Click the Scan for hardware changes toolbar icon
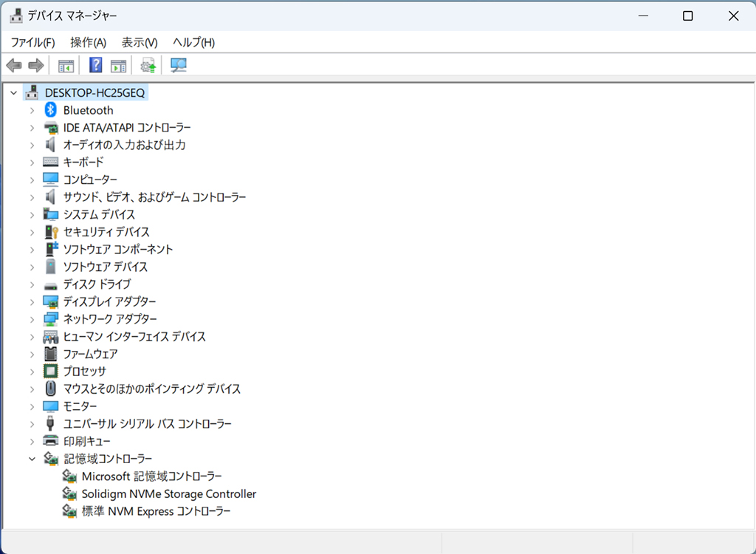The image size is (756, 554). pyautogui.click(x=179, y=65)
